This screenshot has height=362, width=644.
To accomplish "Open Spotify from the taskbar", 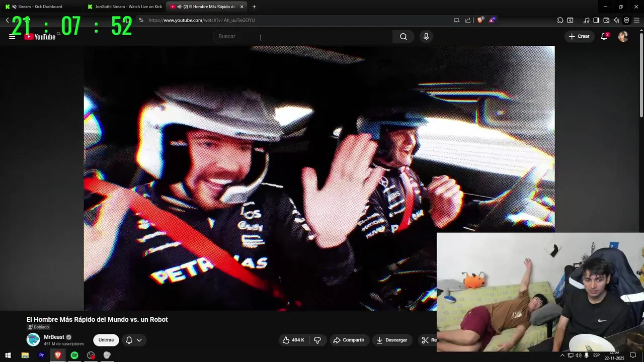I will pyautogui.click(x=74, y=355).
